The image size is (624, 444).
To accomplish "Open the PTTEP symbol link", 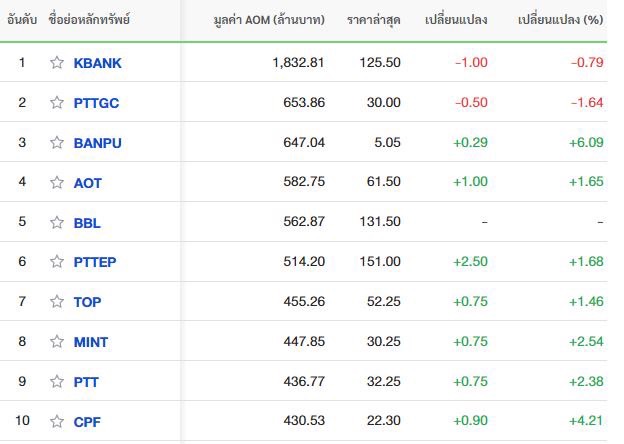I will [x=95, y=262].
